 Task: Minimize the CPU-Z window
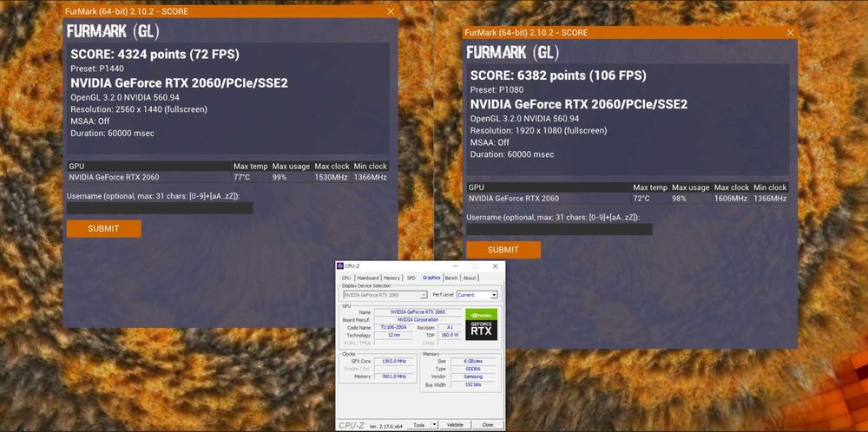(455, 266)
